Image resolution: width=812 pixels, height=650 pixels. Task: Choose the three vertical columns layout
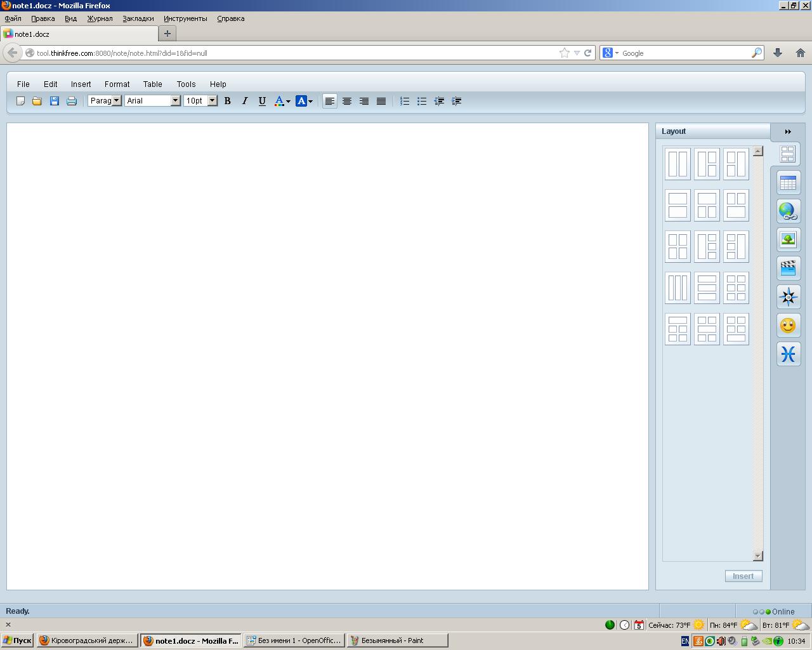coord(678,288)
